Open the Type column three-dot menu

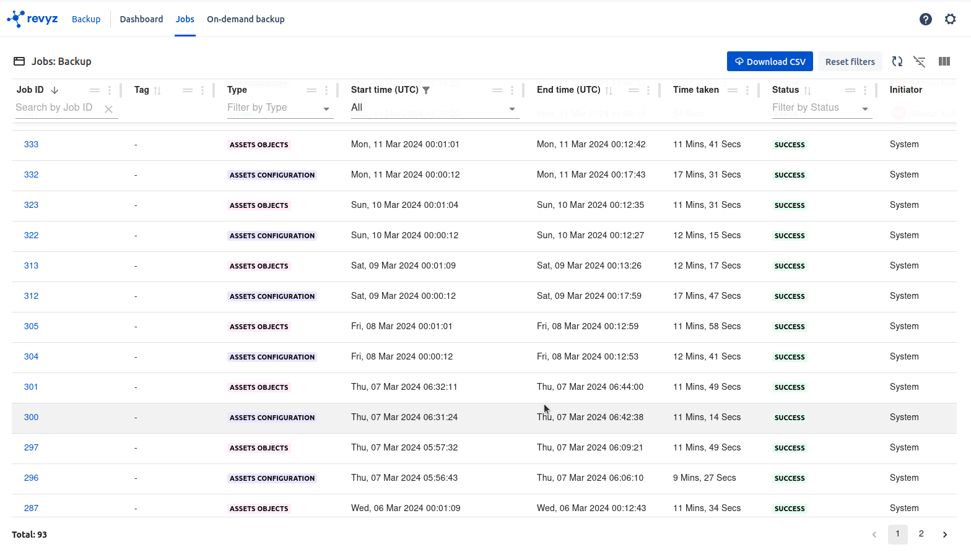tap(326, 90)
